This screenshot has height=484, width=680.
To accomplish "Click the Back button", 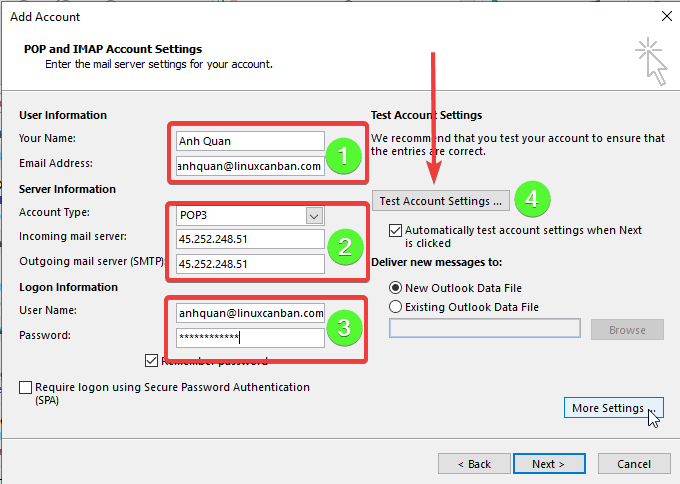I will [x=474, y=464].
